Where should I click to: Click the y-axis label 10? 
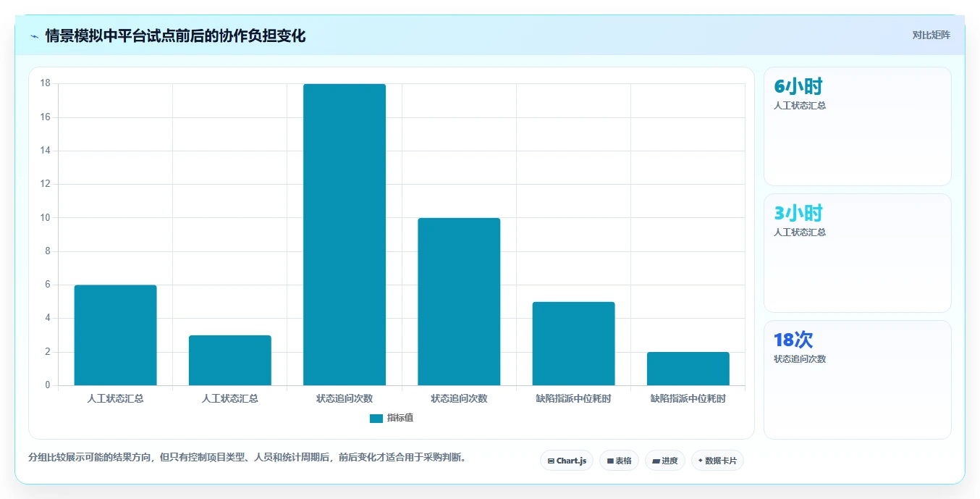[x=45, y=217]
